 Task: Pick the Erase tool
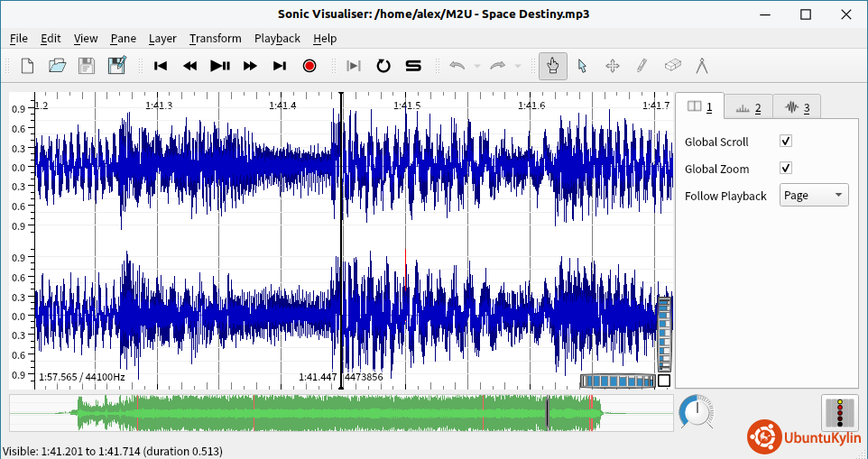[x=671, y=66]
